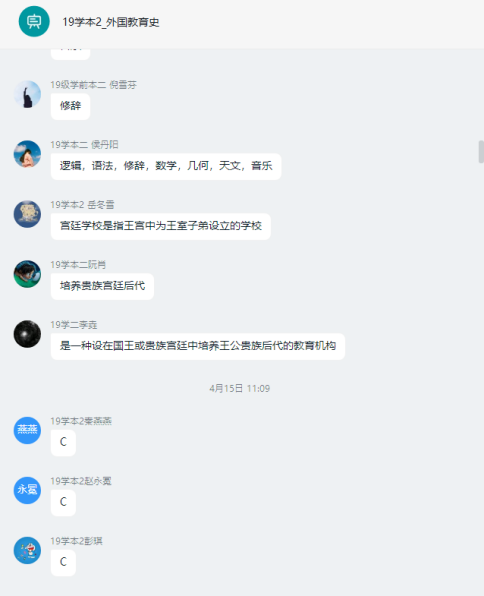Click the teal class group icon in header
484x596 pixels.
tap(34, 21)
